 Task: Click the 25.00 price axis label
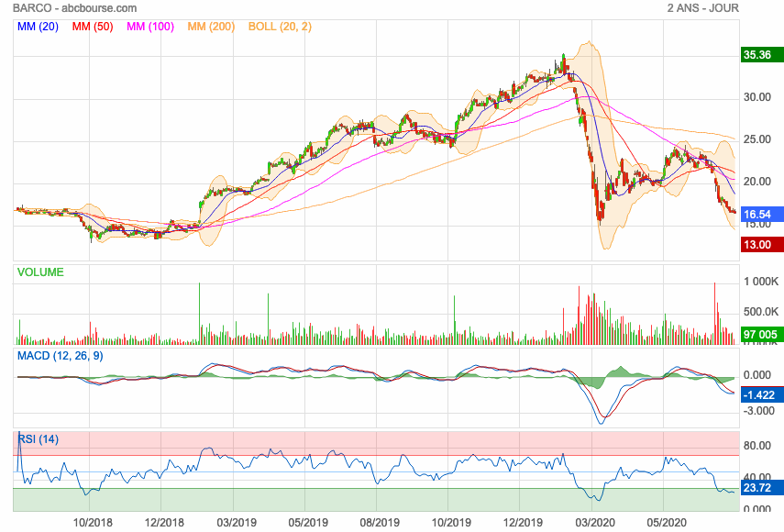[x=757, y=139]
